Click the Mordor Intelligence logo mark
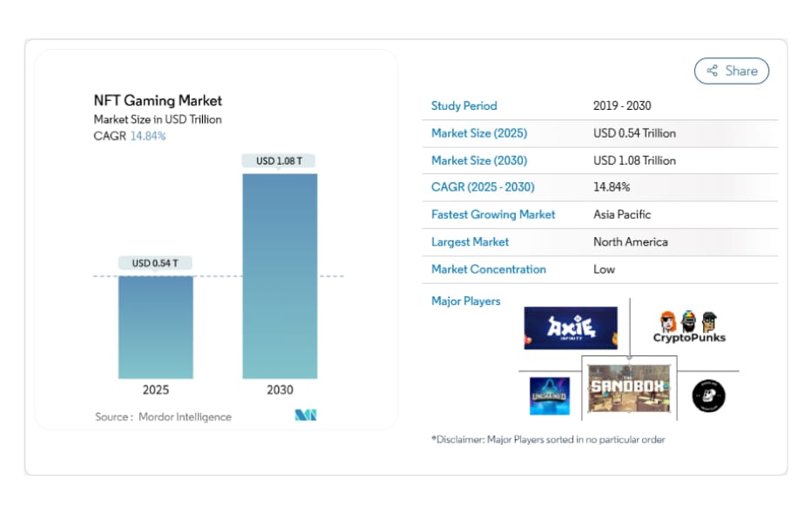Screen dimensions: 812x514 tap(305, 416)
